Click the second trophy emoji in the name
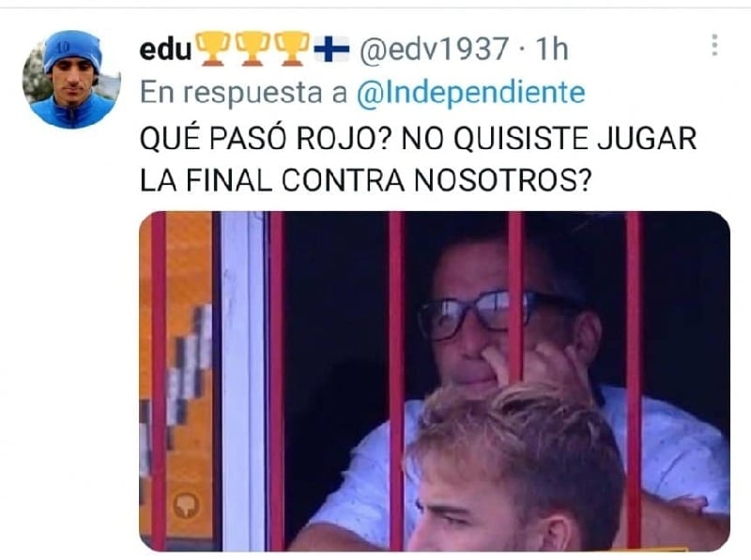Viewport: 751px width, 560px height. 253,48
